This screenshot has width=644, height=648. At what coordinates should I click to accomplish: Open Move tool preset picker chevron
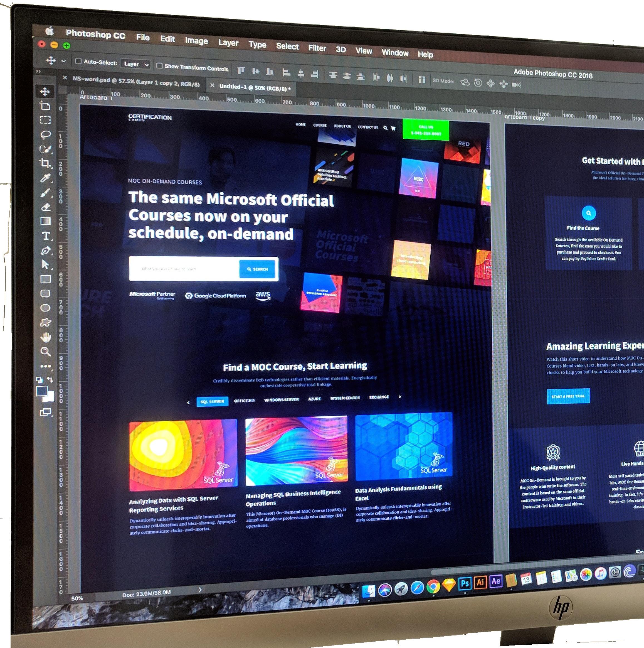(x=63, y=61)
